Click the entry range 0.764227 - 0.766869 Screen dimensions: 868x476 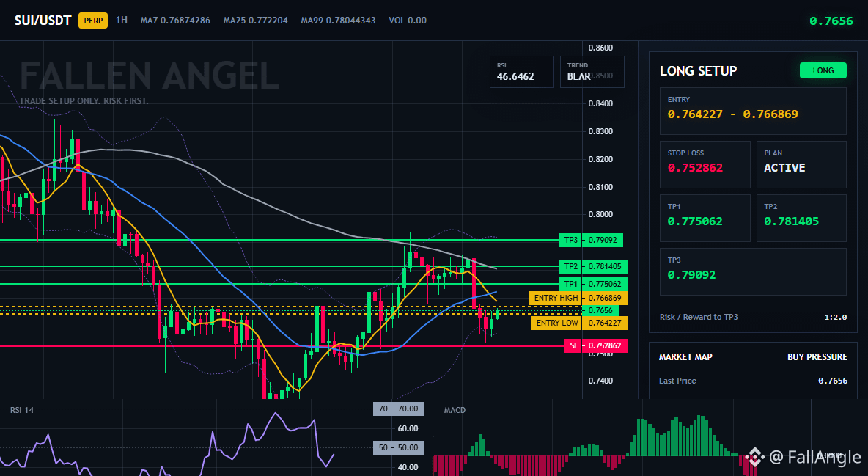732,114
